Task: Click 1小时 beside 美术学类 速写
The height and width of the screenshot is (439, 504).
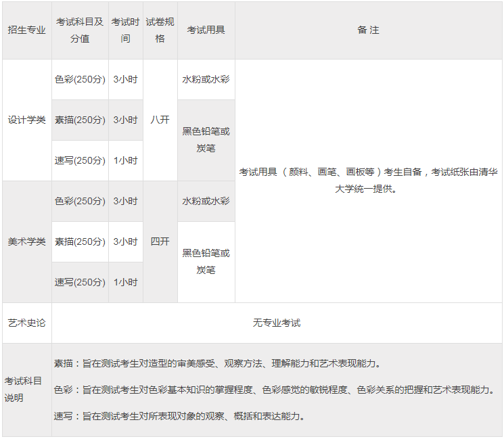Action: [x=126, y=282]
